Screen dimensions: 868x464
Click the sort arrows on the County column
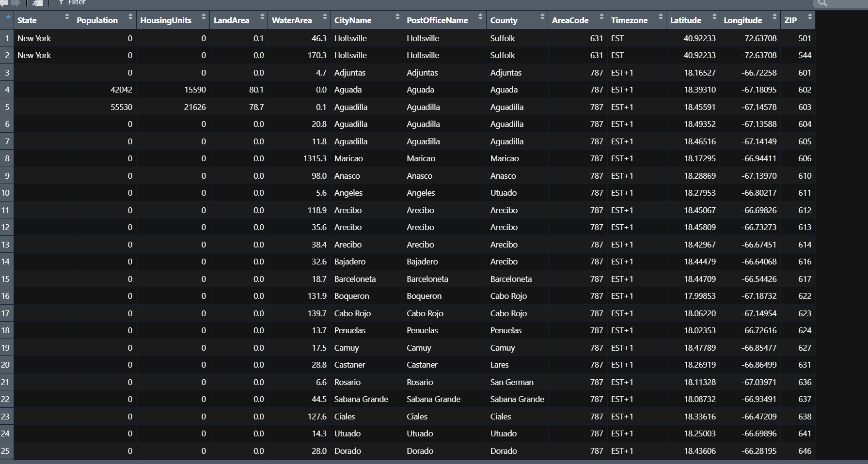(x=542, y=20)
